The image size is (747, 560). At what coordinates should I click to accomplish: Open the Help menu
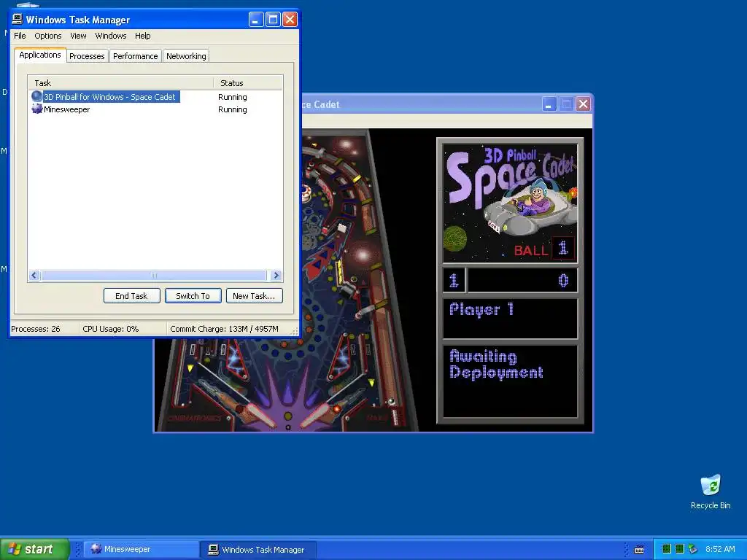coord(142,36)
